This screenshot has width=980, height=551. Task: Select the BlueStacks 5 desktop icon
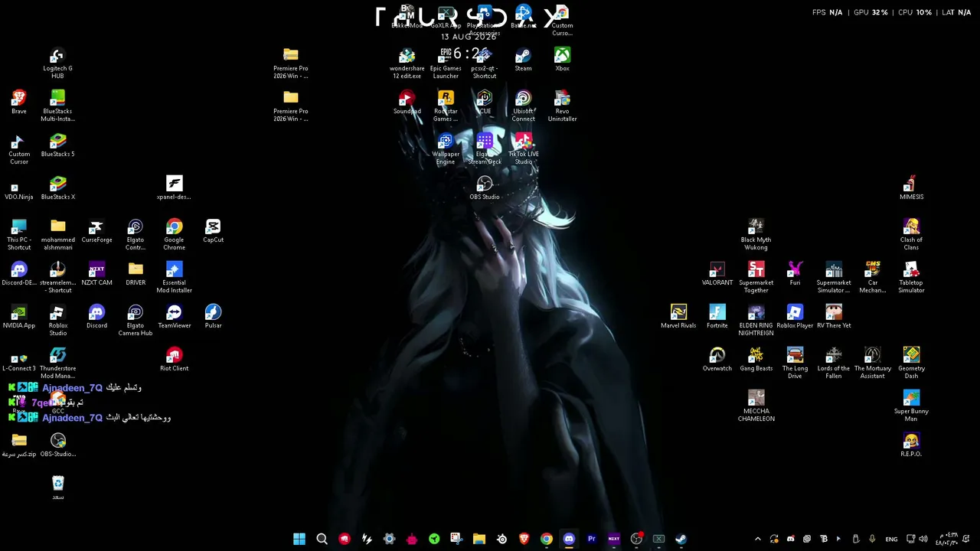pyautogui.click(x=57, y=145)
